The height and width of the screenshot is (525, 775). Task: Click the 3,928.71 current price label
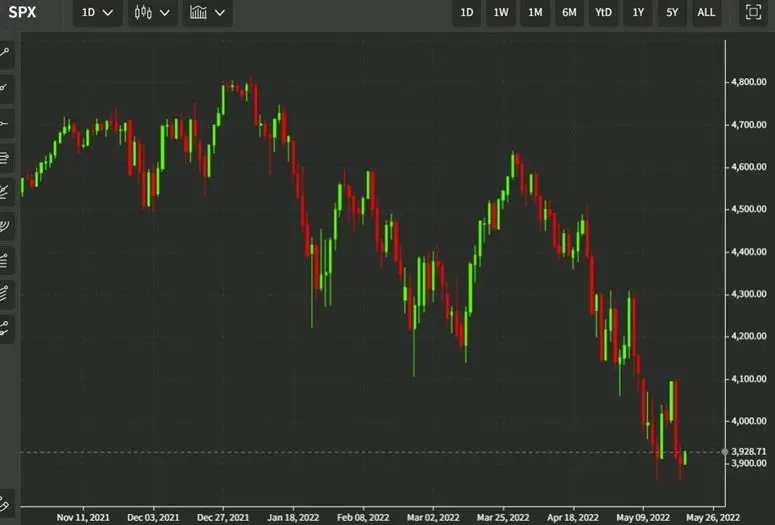coord(748,452)
